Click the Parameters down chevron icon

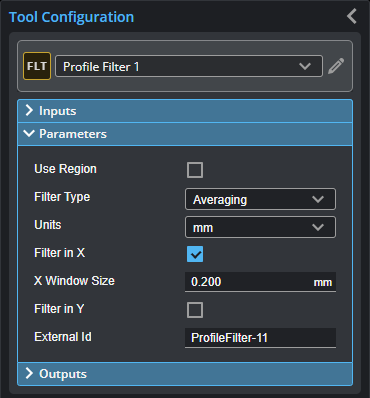[29, 134]
